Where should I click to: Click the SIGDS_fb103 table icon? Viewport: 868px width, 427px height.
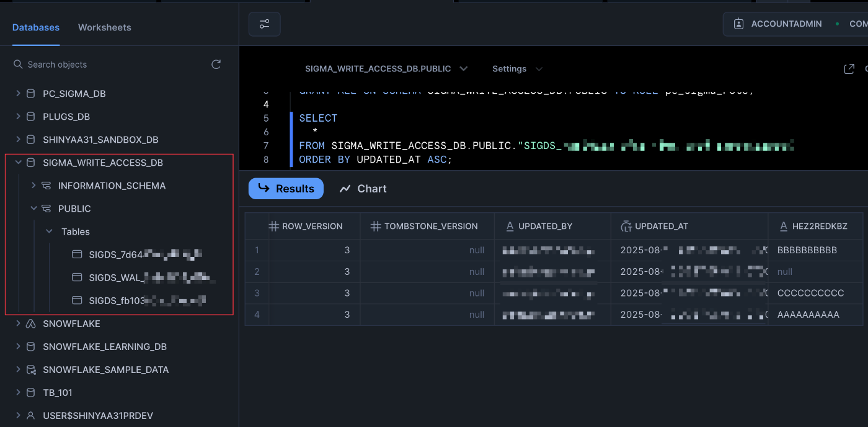(x=77, y=300)
